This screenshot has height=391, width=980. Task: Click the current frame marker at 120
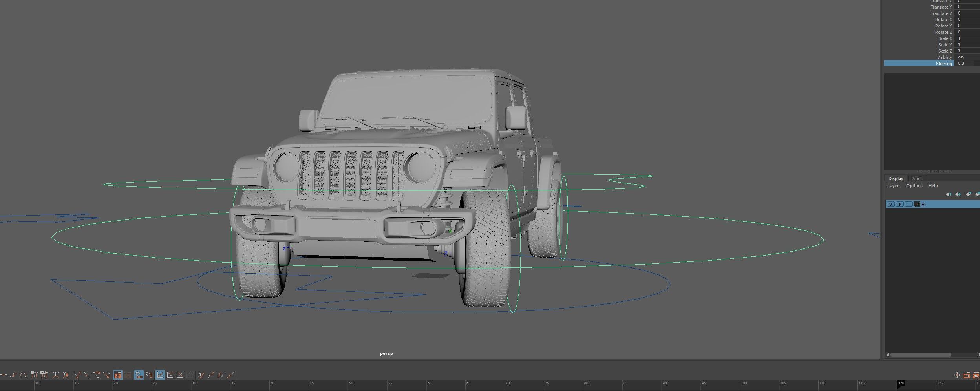(901, 385)
